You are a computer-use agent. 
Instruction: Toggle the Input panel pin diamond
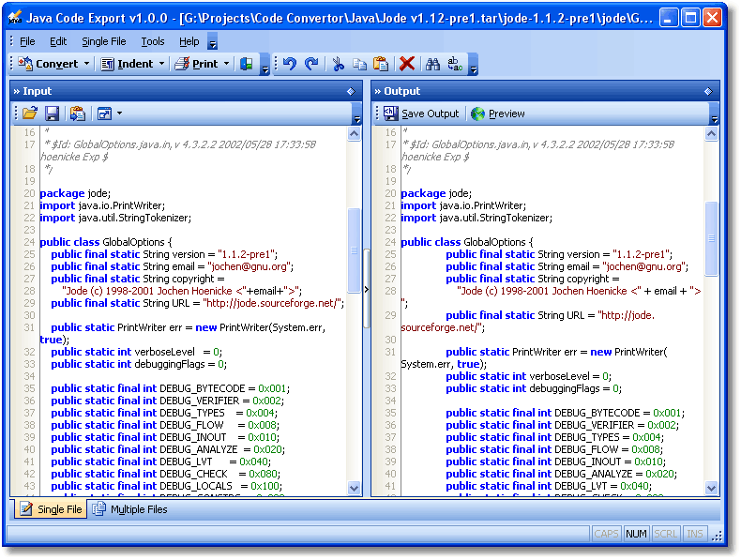pos(351,91)
